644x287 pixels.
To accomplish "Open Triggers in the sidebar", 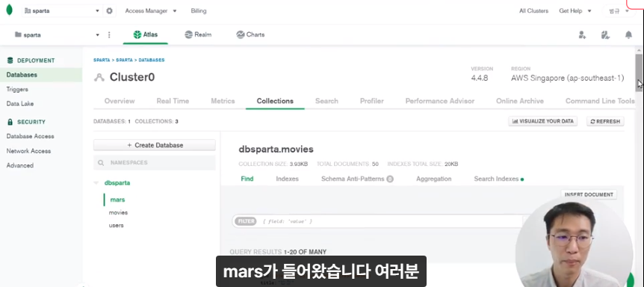I will coord(17,89).
